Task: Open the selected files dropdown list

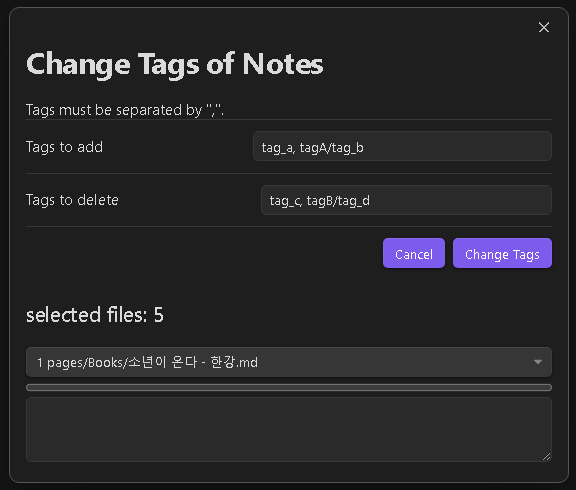Action: [x=289, y=362]
